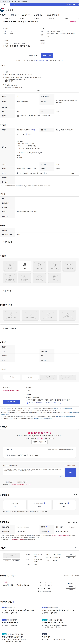Select the 우대사항 section tab

[37, 19]
